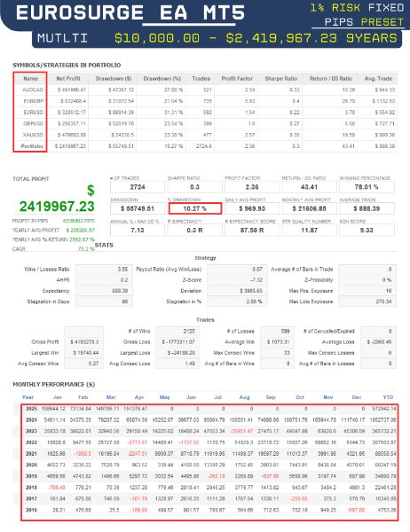Click the 'Max Consec Wins' label

(233, 353)
